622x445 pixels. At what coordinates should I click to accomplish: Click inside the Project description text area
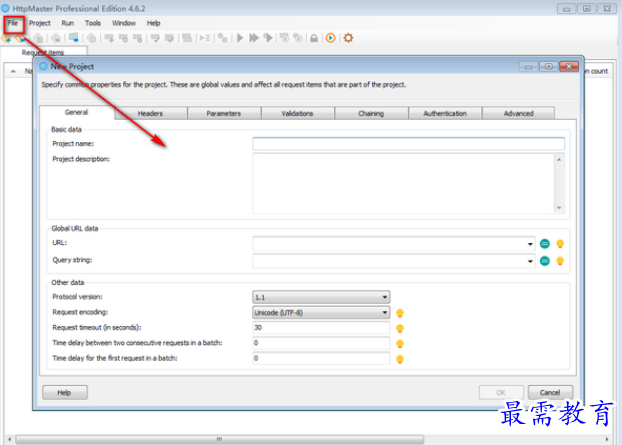(x=403, y=184)
